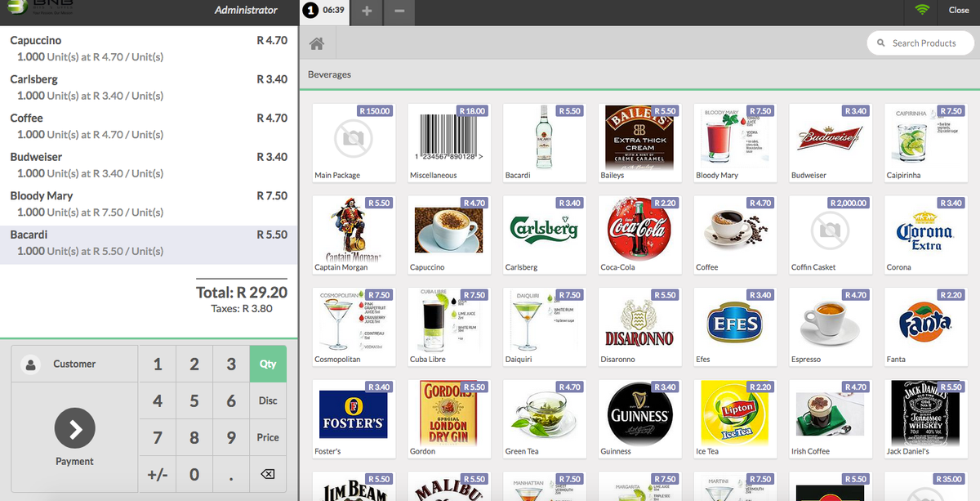Open the Beverages category
The image size is (980, 501).
coord(329,75)
